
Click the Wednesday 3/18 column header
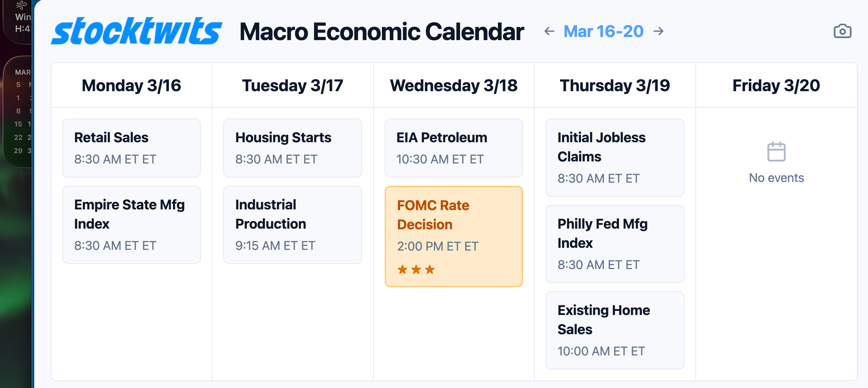[x=454, y=85]
